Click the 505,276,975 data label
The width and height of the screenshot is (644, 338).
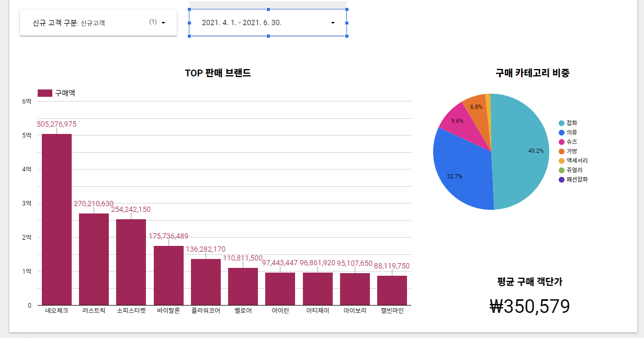point(57,125)
